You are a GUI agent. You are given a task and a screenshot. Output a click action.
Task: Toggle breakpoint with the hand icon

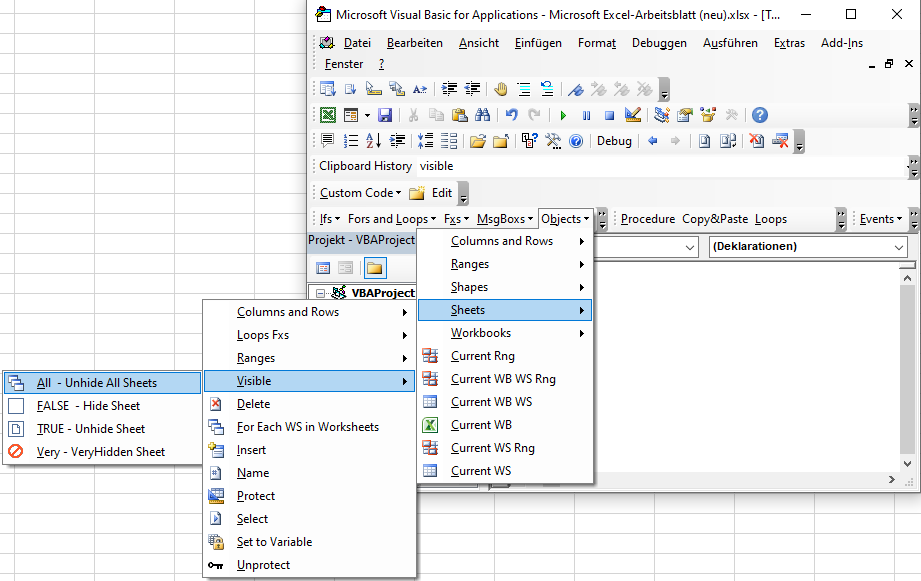pyautogui.click(x=500, y=89)
